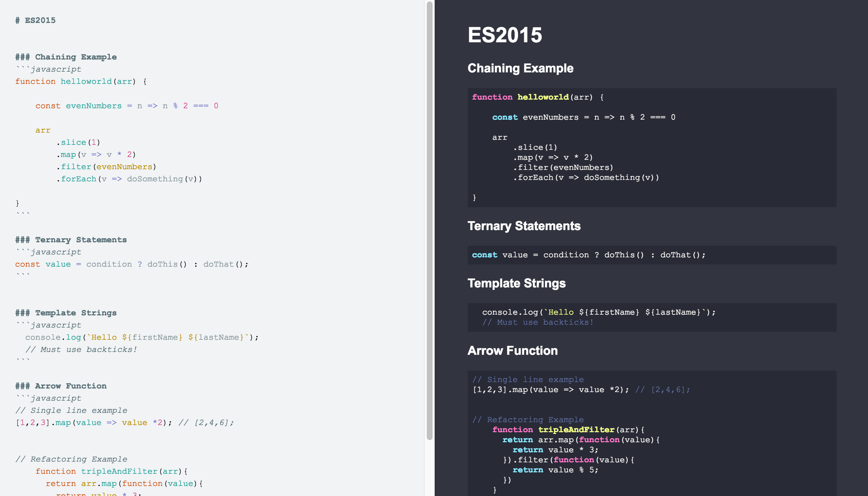Select the ternary statement code line

click(x=132, y=264)
